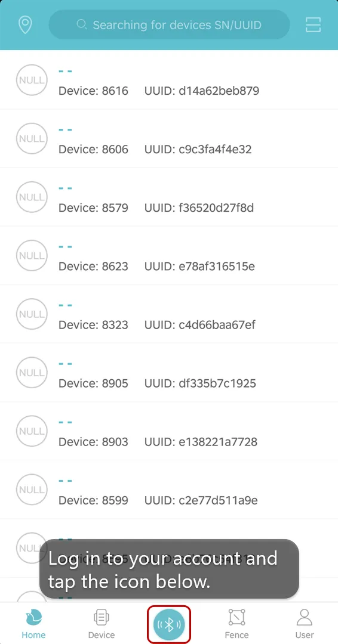The width and height of the screenshot is (338, 644).
Task: Tap the location pin icon
Action: click(x=26, y=25)
